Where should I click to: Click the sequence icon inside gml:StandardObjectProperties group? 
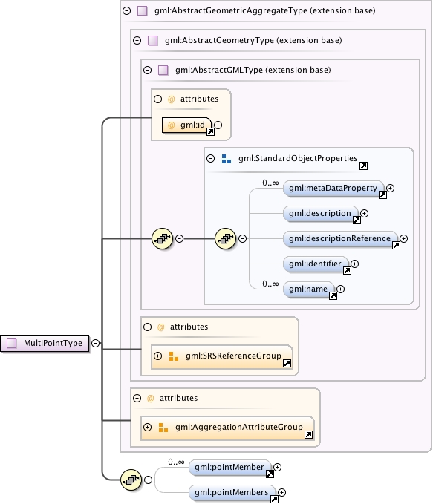tap(225, 238)
